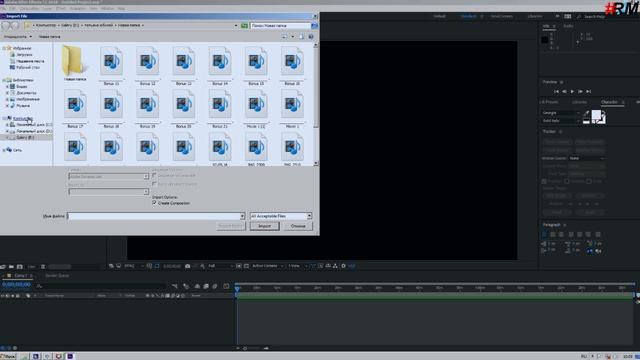This screenshot has height=360, width=640.
Task: Click Last Frame button in Preview panel
Action: [x=588, y=91]
